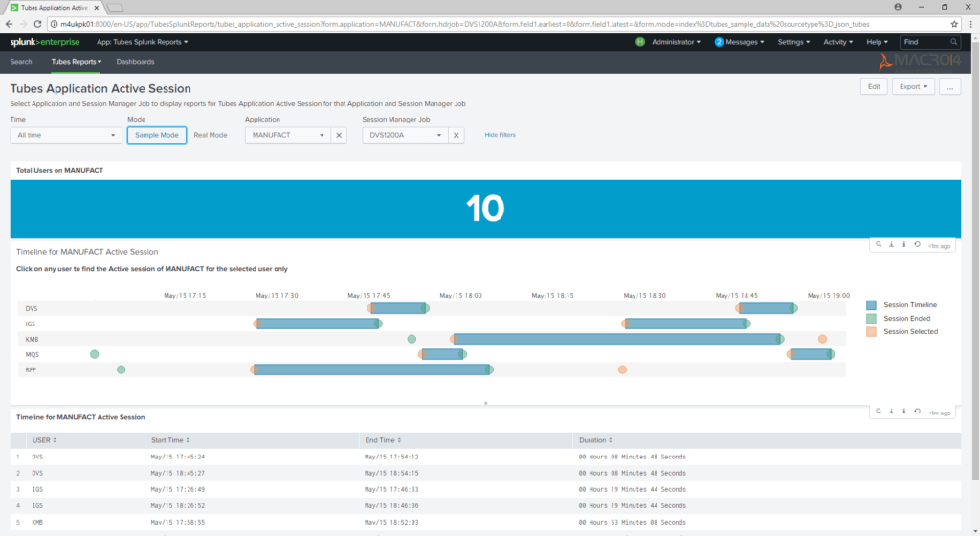Go to the Dashboards tab

pyautogui.click(x=135, y=62)
